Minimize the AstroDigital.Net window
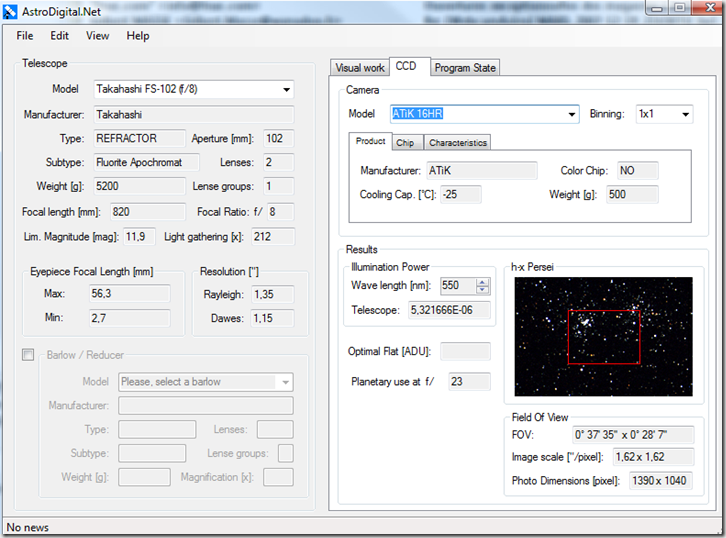This screenshot has height=538, width=726. 656,8
